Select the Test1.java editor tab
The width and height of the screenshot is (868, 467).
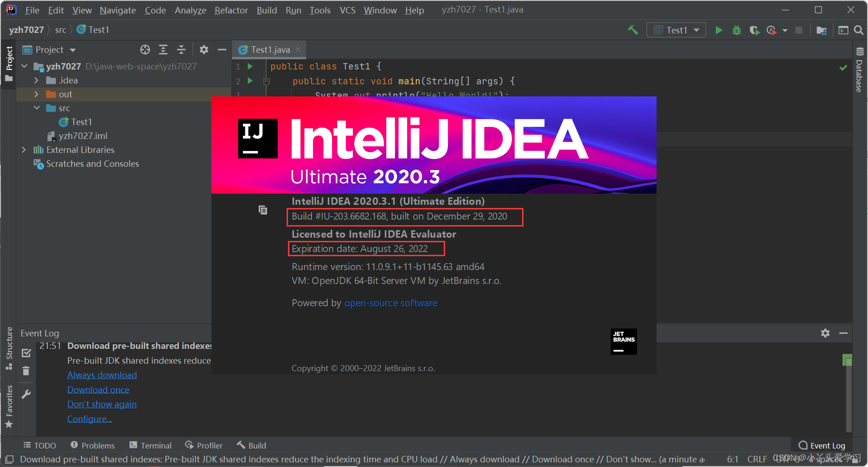[x=270, y=50]
